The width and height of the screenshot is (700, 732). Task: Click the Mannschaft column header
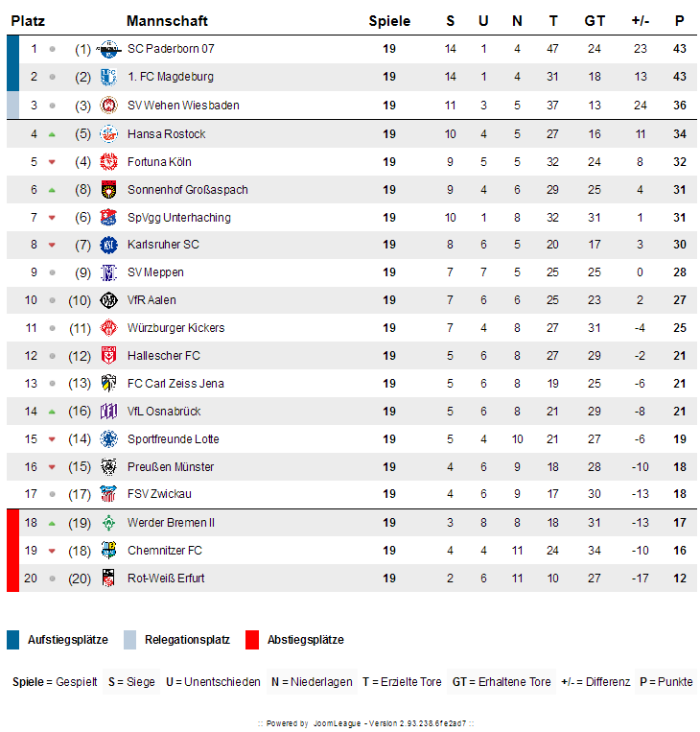click(167, 21)
